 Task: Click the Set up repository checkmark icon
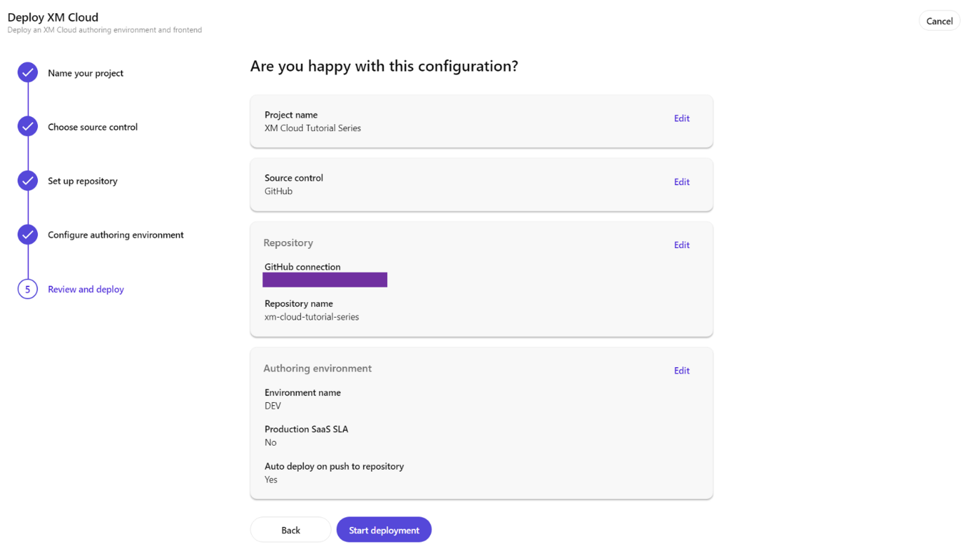pos(27,181)
